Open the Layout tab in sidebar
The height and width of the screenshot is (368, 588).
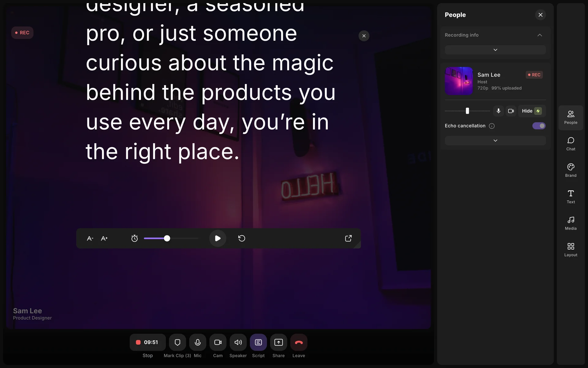point(571,250)
